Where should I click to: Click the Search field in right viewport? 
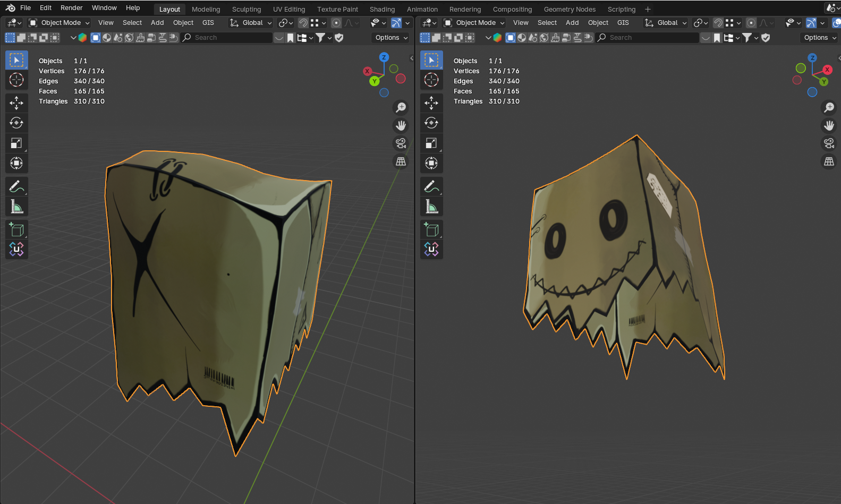(x=647, y=38)
